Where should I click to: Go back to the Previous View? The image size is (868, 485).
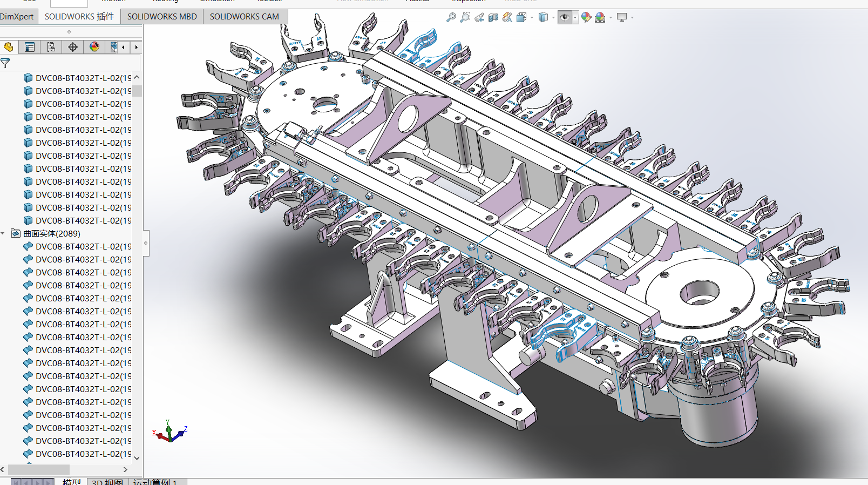pos(479,17)
